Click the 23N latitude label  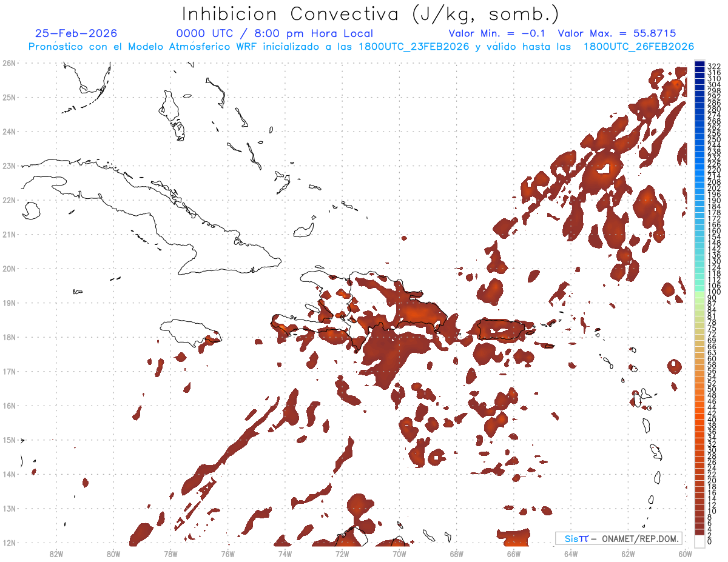pyautogui.click(x=9, y=166)
